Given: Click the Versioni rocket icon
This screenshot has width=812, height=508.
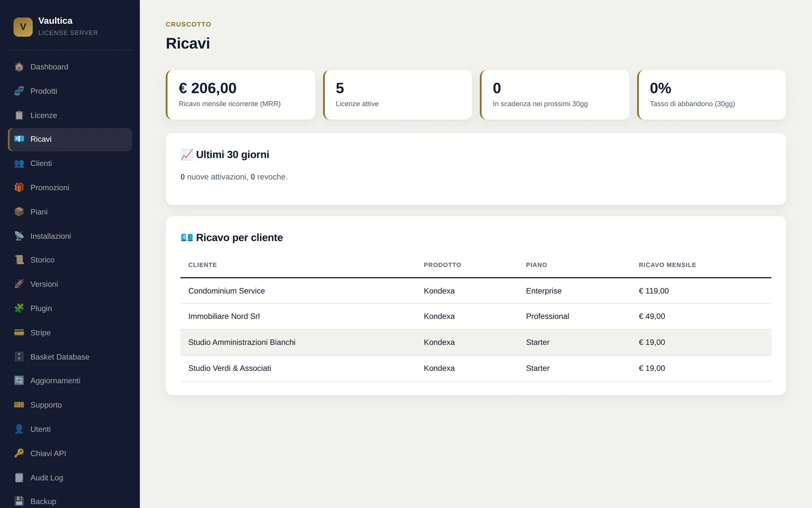Looking at the screenshot, I should pyautogui.click(x=19, y=284).
